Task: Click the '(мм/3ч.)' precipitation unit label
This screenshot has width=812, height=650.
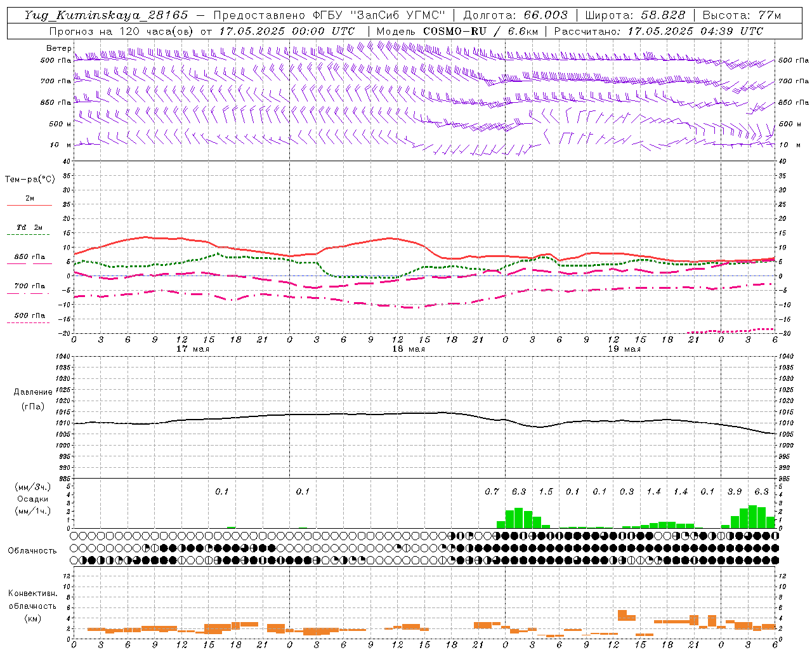Action: pos(33,487)
